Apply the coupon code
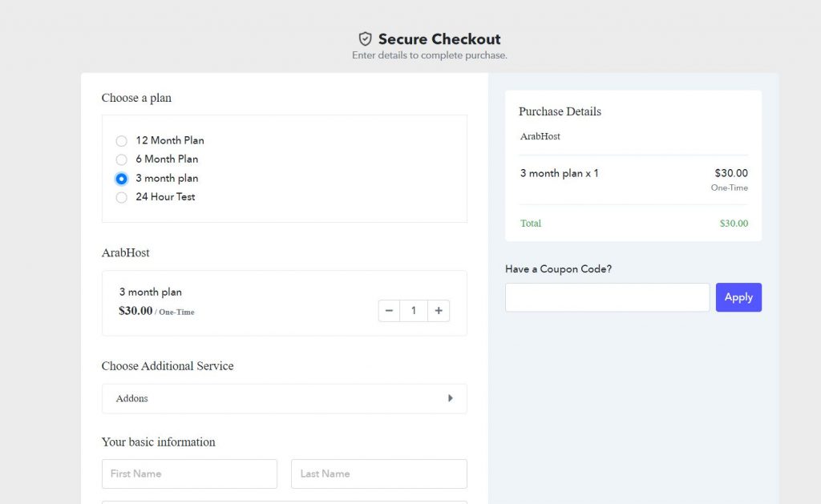 (738, 297)
